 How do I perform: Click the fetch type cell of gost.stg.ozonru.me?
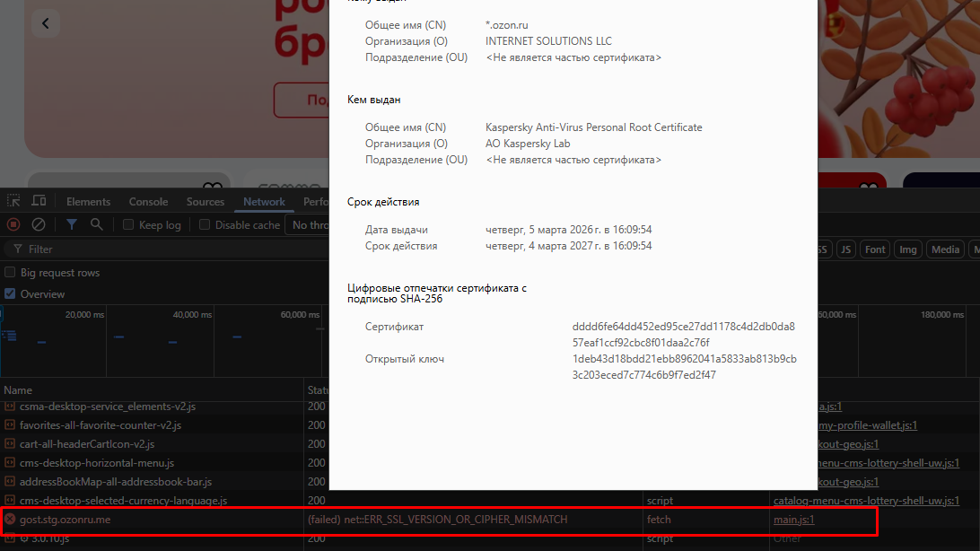[x=659, y=519]
